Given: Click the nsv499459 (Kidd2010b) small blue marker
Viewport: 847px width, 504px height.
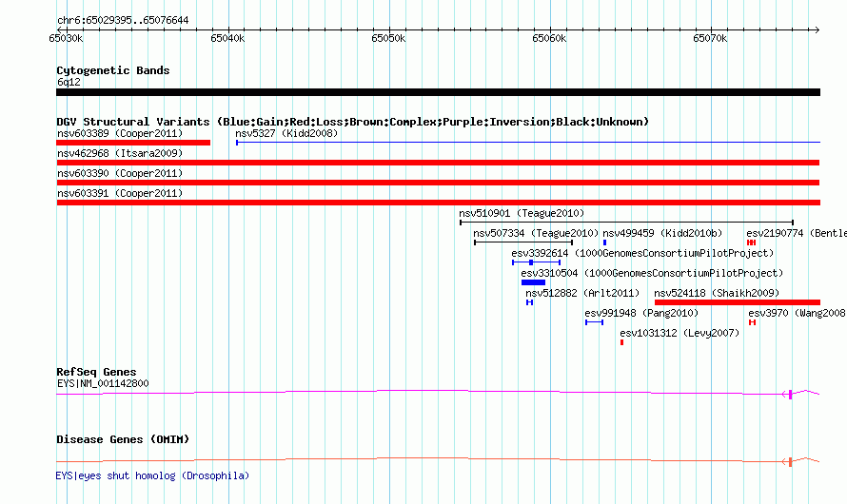Looking at the screenshot, I should click(x=604, y=242).
